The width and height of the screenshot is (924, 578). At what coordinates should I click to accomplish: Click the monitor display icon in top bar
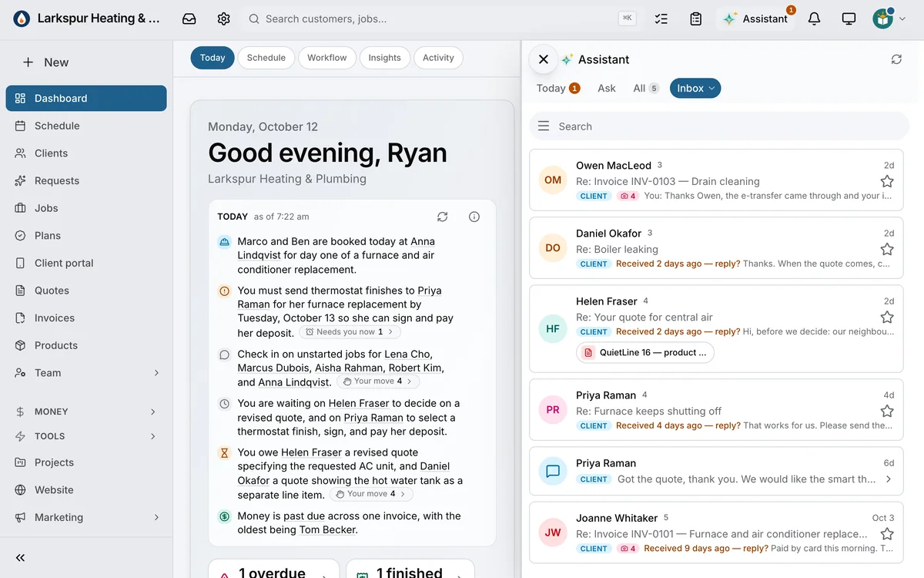[x=849, y=18]
